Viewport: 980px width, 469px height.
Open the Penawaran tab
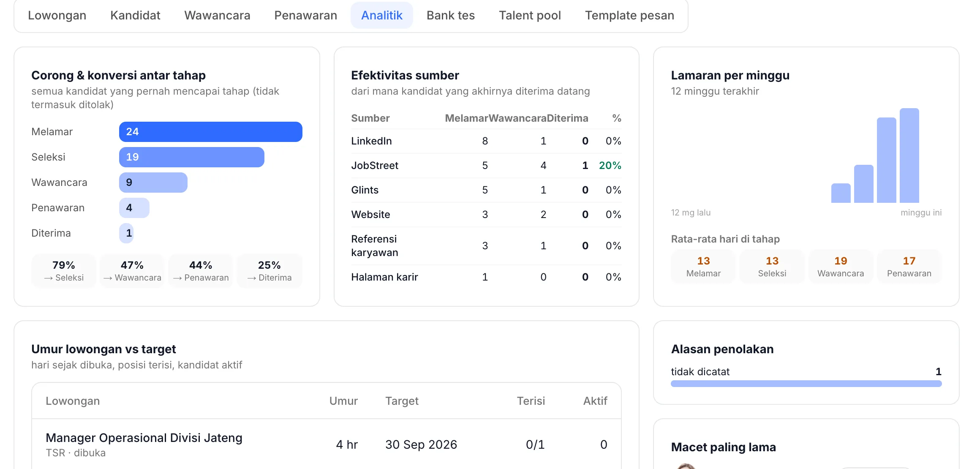click(x=305, y=15)
